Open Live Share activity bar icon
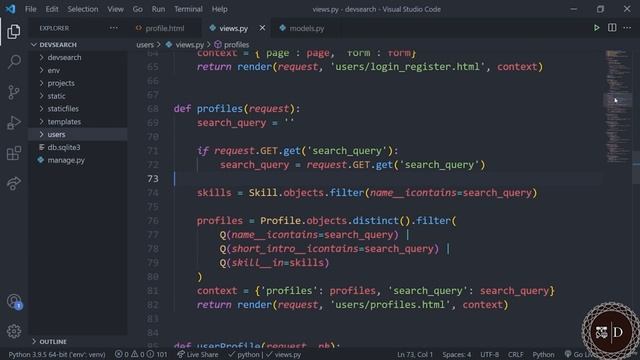Image resolution: width=640 pixels, height=360 pixels. pos(13,183)
